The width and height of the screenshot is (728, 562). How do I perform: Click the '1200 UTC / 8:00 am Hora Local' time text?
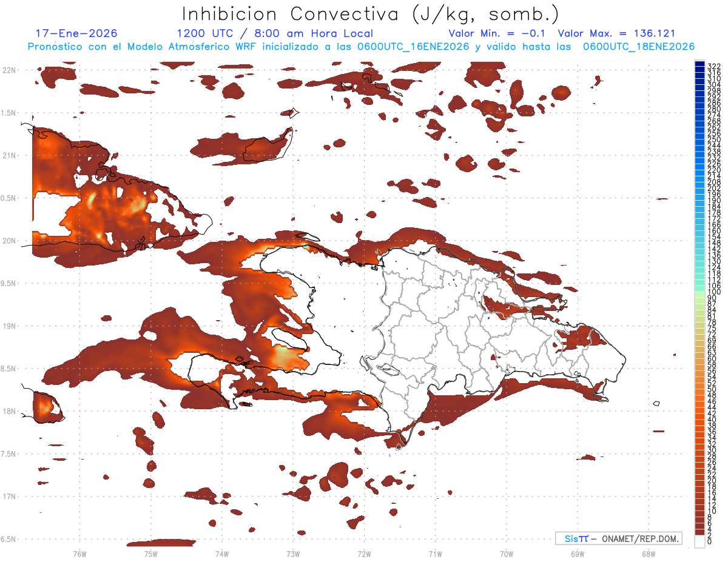click(x=275, y=33)
